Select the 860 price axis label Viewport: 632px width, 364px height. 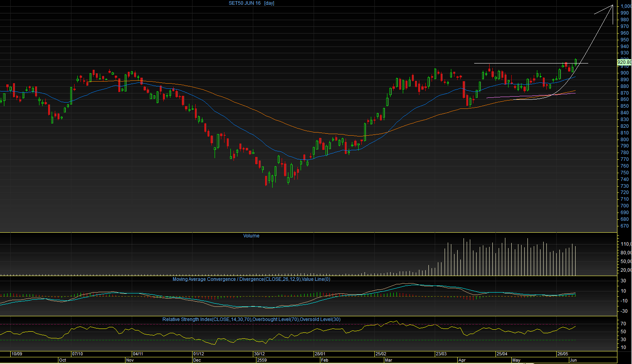625,99
